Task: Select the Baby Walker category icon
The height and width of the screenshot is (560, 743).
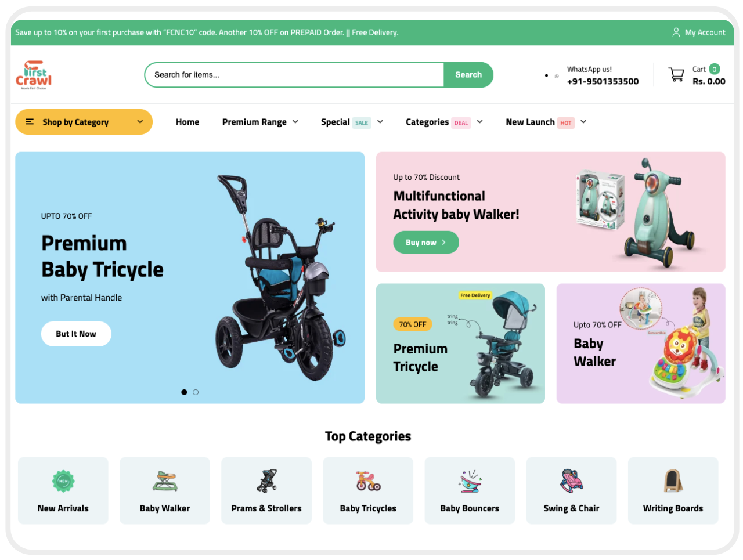Action: click(x=165, y=481)
